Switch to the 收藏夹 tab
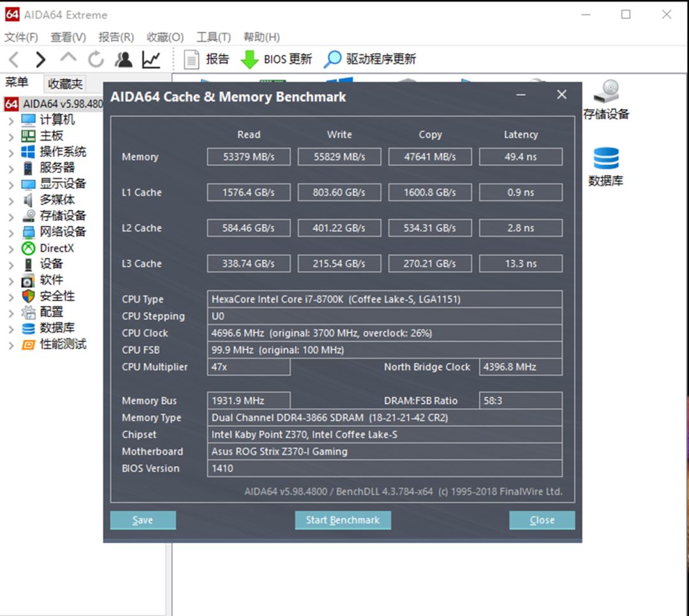Screen dimensions: 689x616 [65, 83]
